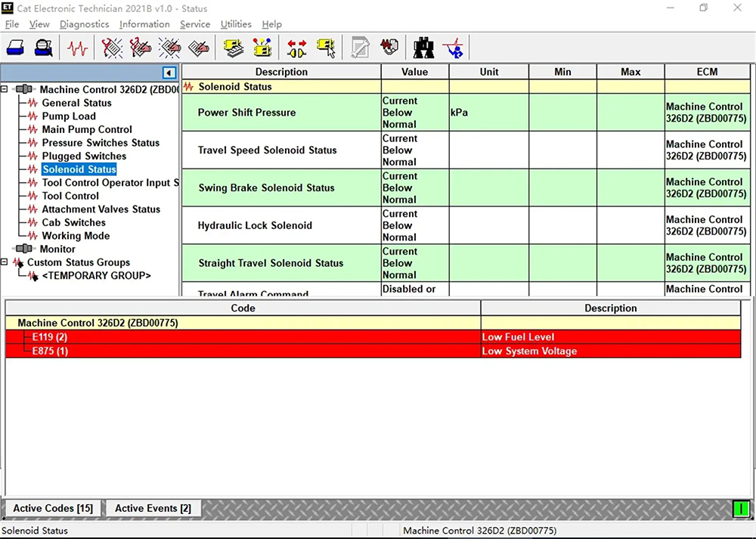The image size is (756, 539).
Task: Select the Cab Switches tree item
Action: tap(73, 222)
